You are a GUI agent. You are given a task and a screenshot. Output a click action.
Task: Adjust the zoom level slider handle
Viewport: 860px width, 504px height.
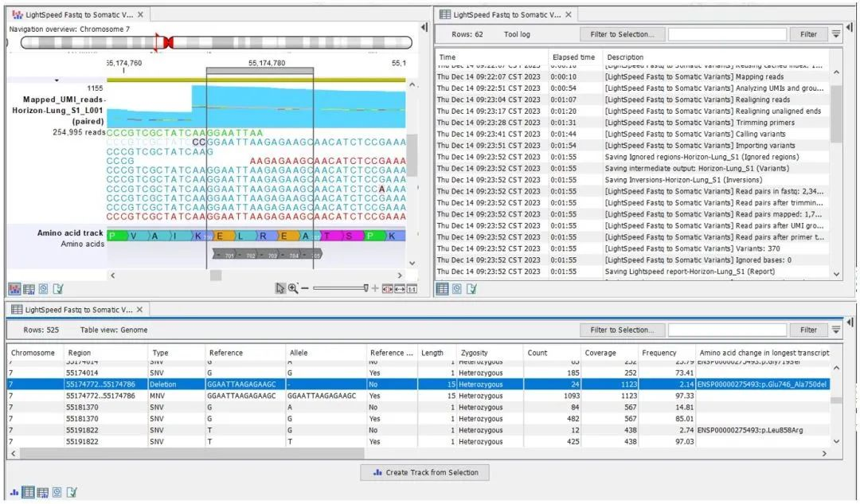point(365,288)
